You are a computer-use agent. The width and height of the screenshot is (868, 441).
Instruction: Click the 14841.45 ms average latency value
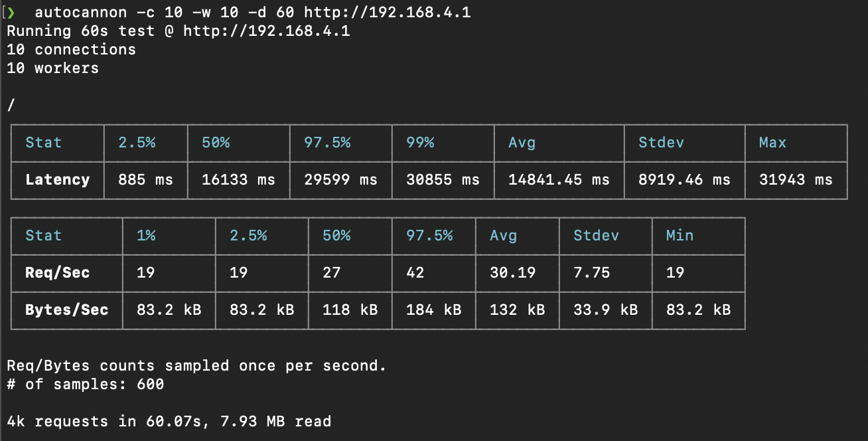(x=559, y=180)
